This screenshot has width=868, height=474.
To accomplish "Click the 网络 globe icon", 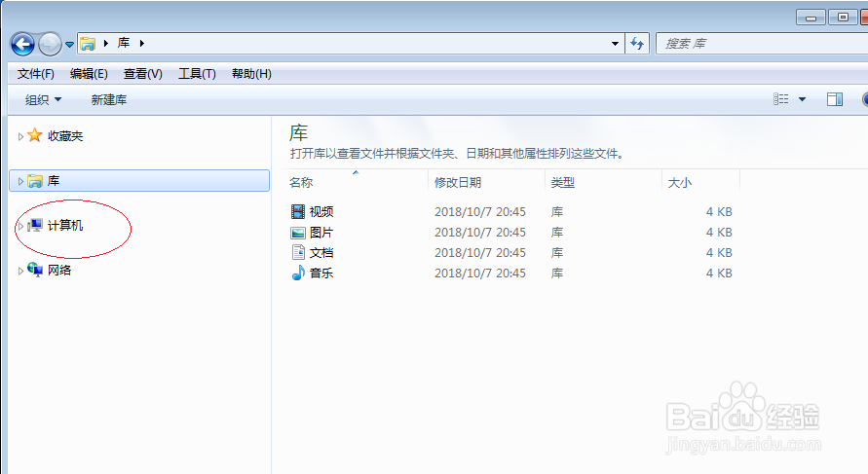I will [x=35, y=270].
